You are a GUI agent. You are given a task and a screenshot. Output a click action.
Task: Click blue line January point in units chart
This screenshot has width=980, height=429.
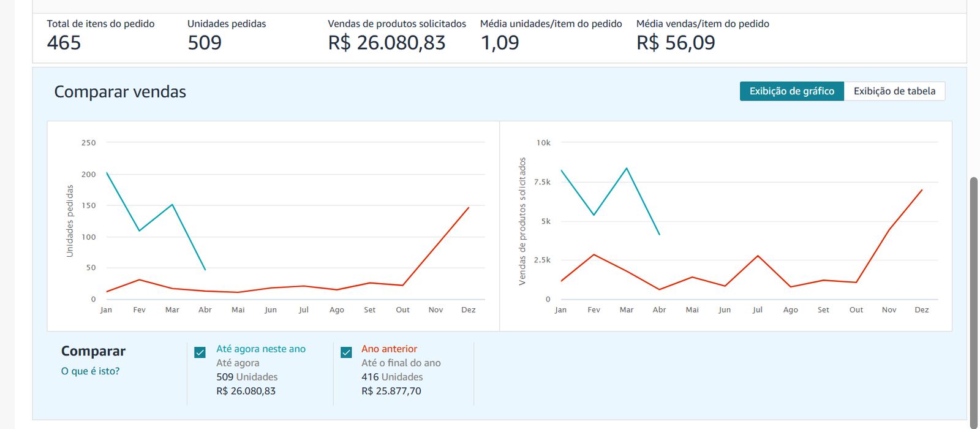107,173
